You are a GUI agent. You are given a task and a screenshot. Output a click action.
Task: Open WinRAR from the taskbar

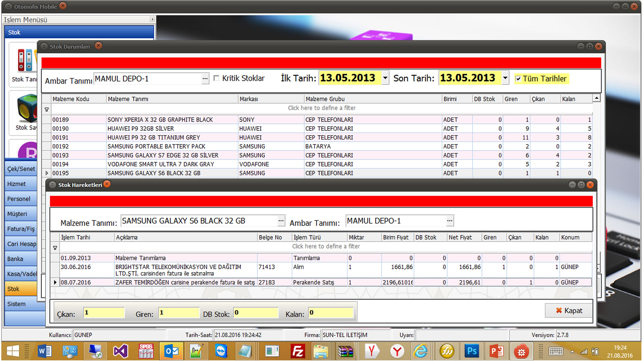pos(346,351)
